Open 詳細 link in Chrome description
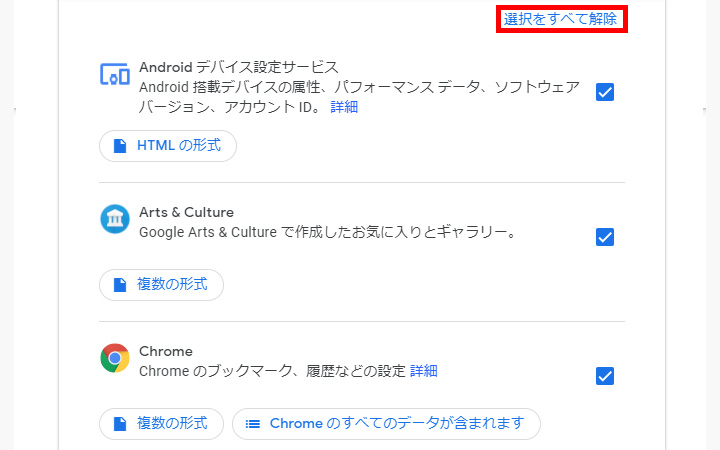 click(424, 371)
